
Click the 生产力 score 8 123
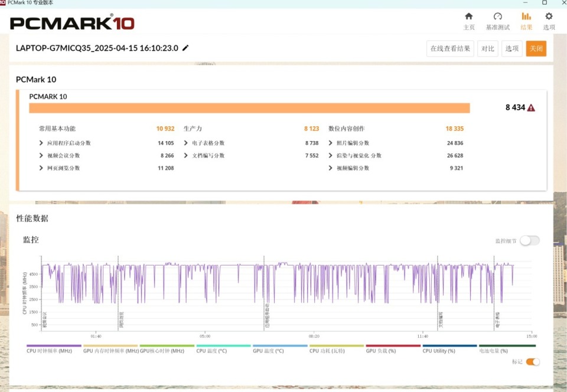click(311, 129)
